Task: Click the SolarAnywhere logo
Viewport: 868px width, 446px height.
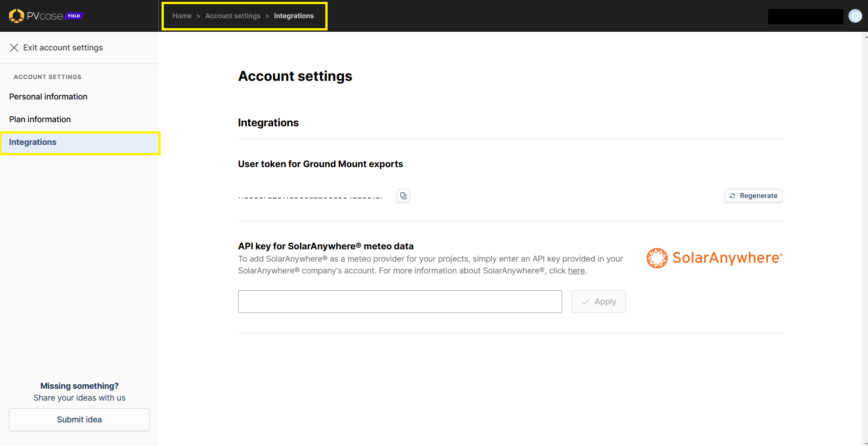Action: (x=714, y=258)
